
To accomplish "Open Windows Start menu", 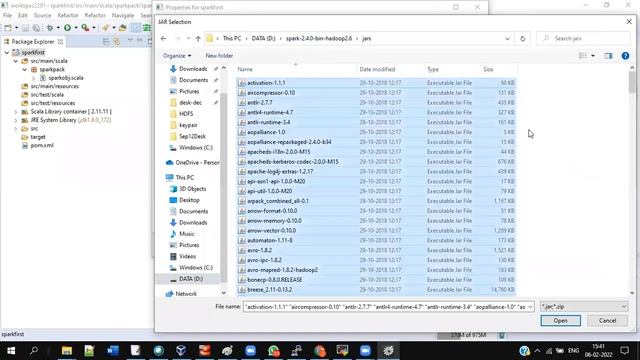I will (x=11, y=351).
